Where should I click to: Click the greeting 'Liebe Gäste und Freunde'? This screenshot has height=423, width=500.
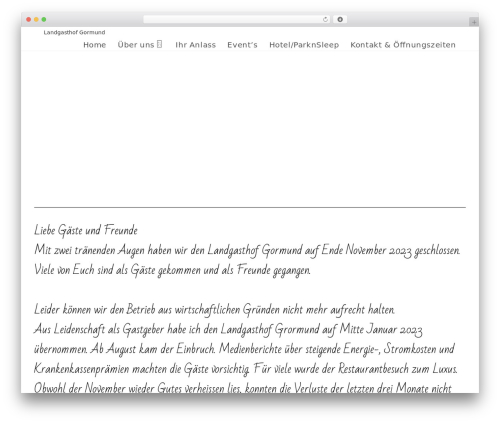coord(86,230)
